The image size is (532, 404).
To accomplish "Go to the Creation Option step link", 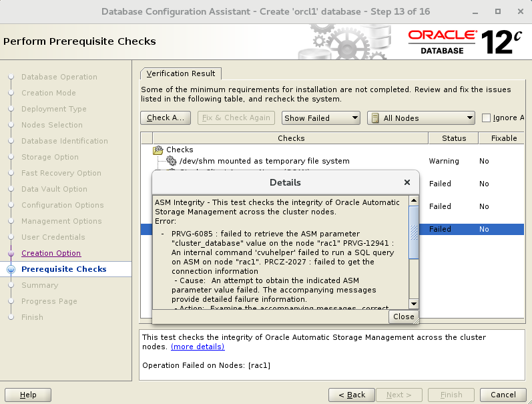I will point(51,253).
